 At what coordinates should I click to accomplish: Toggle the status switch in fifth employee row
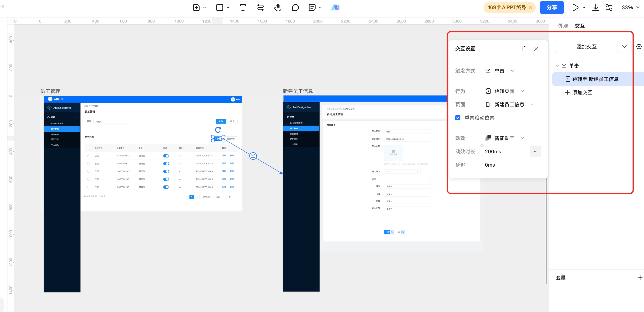166,187
